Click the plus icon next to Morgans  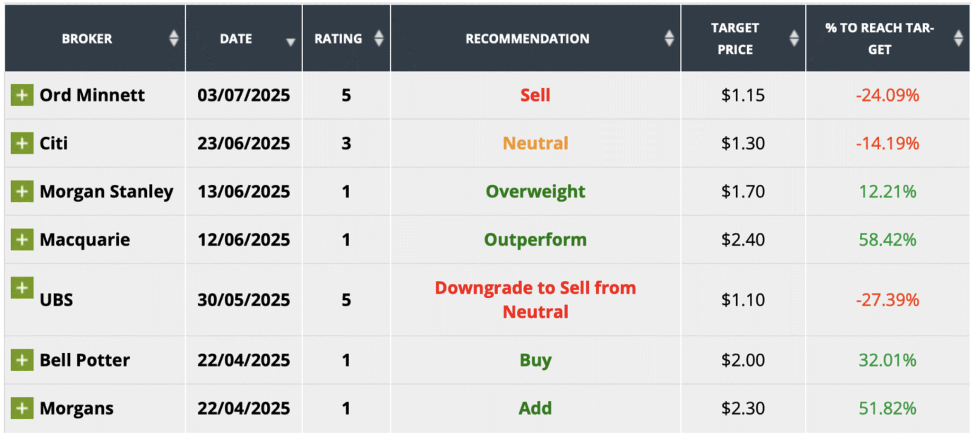[22, 408]
